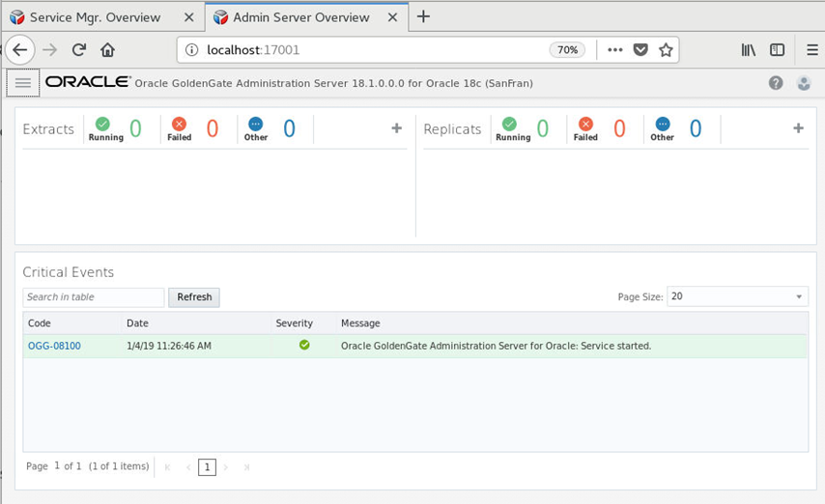Image resolution: width=825 pixels, height=504 pixels.
Task: Open a new browser tab
Action: coord(423,16)
